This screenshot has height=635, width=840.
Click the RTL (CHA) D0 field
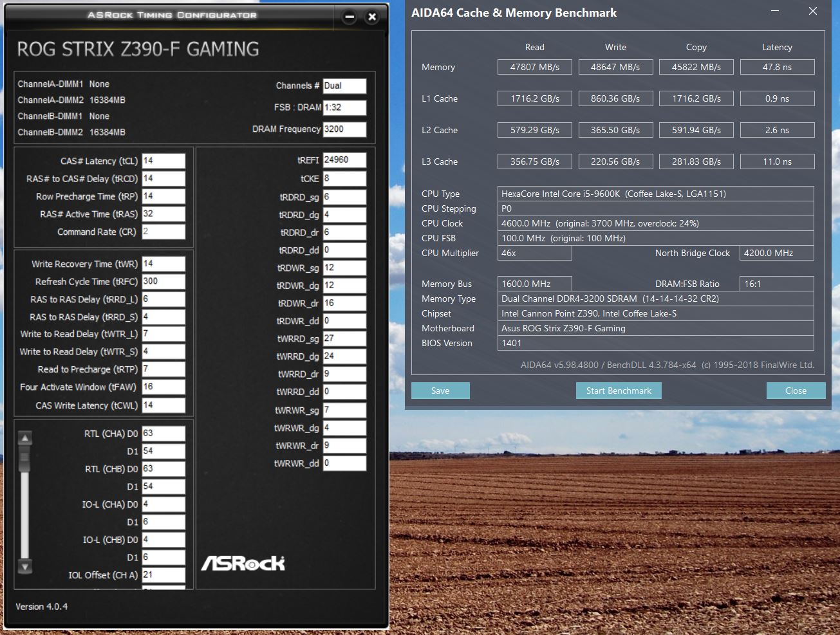[x=163, y=434]
